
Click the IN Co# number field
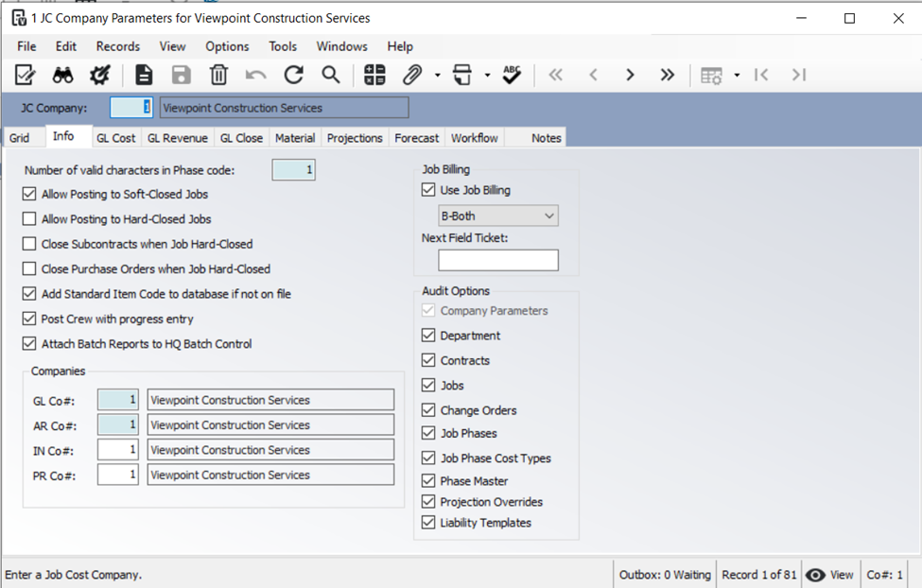(118, 450)
